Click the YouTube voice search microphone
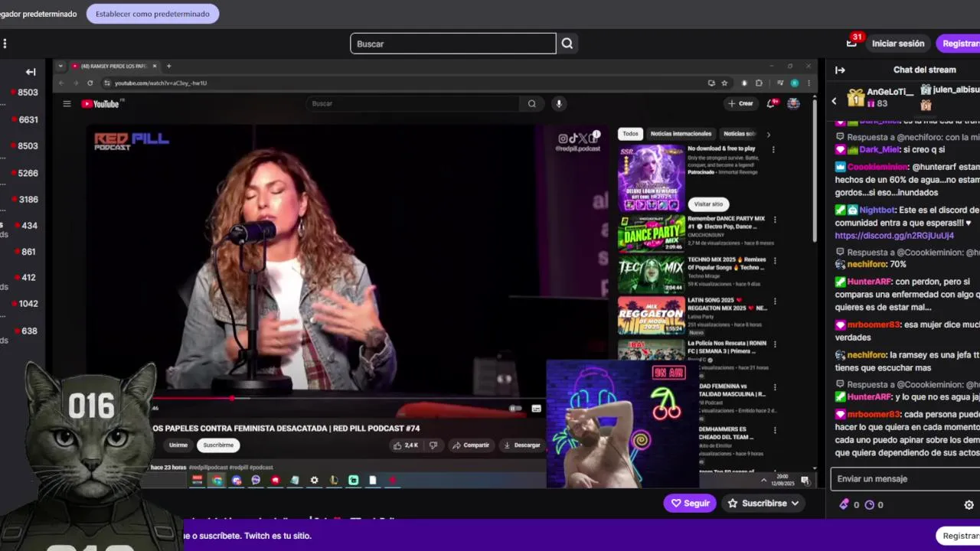The height and width of the screenshot is (551, 980). 559,103
